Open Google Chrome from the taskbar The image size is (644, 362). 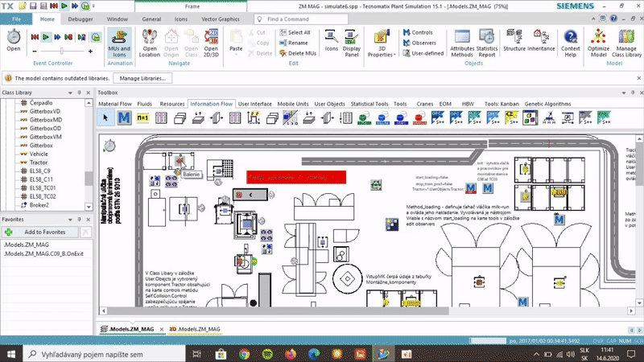click(x=245, y=354)
